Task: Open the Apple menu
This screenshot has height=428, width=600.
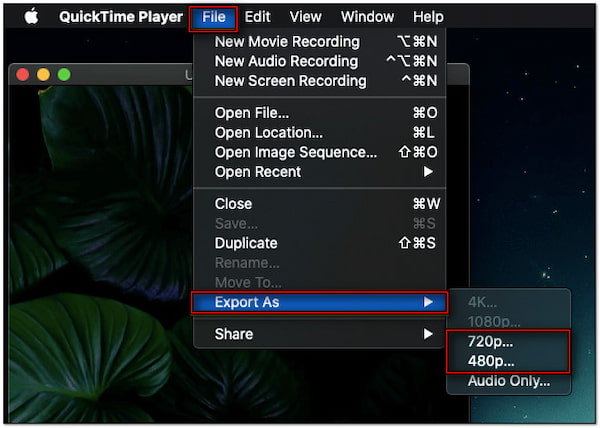Action: (x=31, y=17)
